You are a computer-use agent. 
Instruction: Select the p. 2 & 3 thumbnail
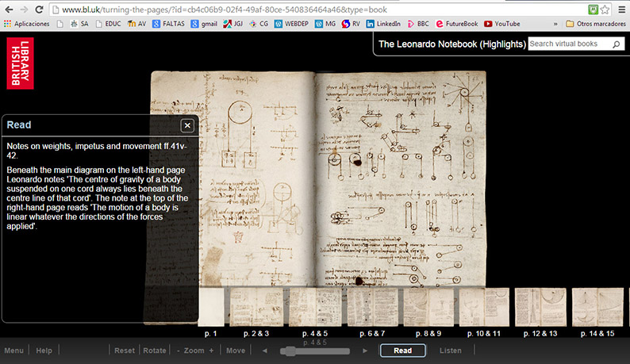tap(256, 308)
